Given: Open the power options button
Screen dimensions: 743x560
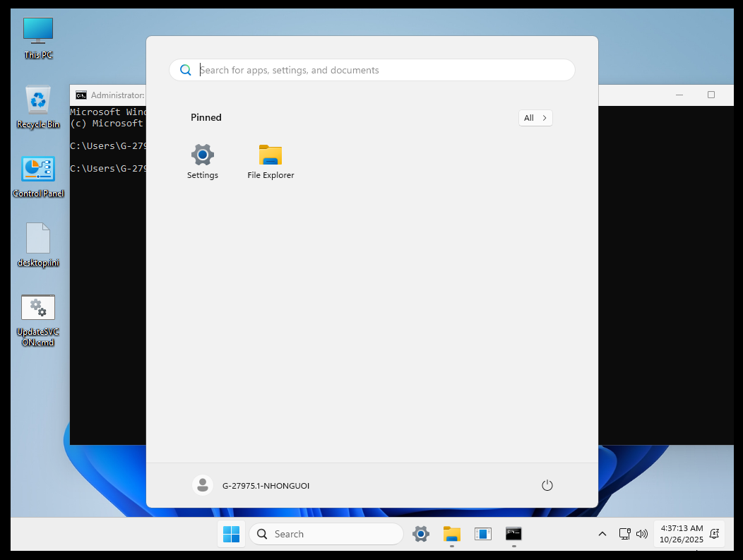Looking at the screenshot, I should (x=547, y=485).
